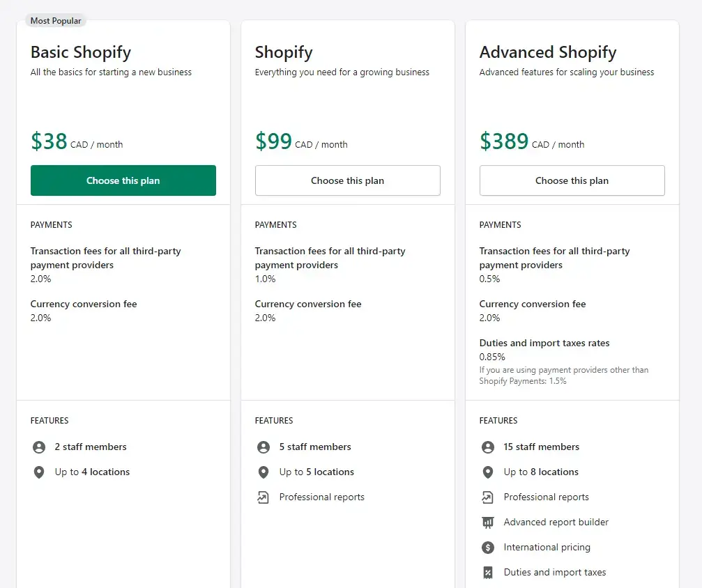
Task: Click the 'Up to 5 locations' text
Action: point(316,472)
